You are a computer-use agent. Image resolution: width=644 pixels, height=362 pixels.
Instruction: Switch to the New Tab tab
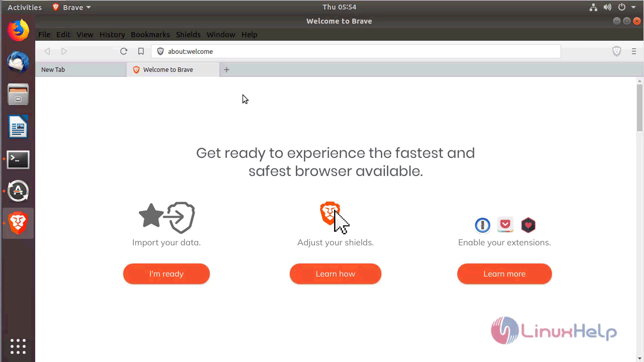tap(81, 70)
